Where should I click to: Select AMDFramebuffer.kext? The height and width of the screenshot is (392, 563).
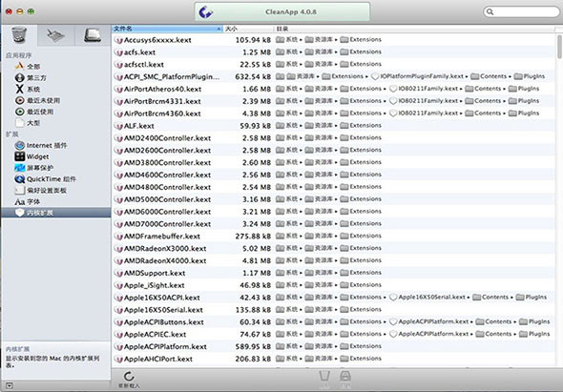point(162,237)
